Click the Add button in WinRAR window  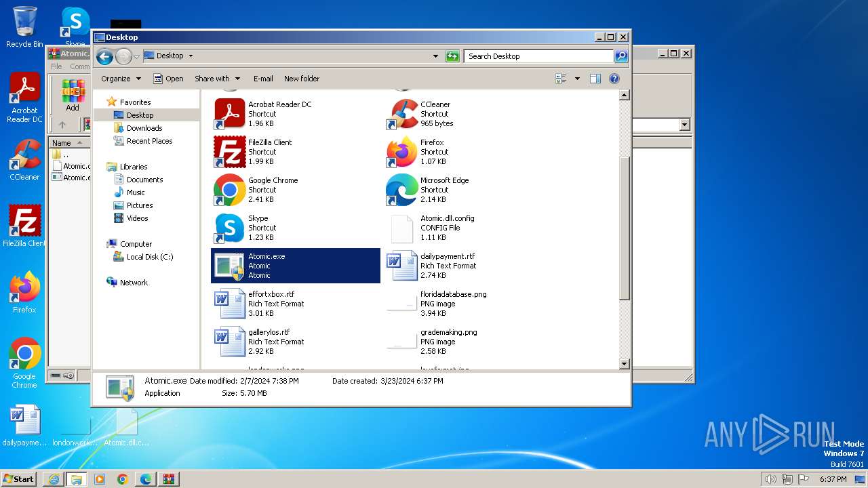point(73,96)
